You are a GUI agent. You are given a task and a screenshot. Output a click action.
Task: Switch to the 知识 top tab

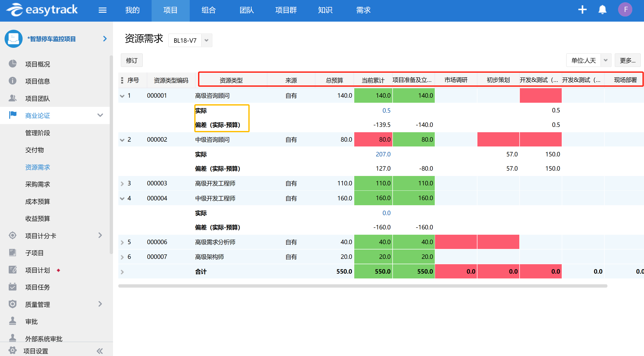325,10
